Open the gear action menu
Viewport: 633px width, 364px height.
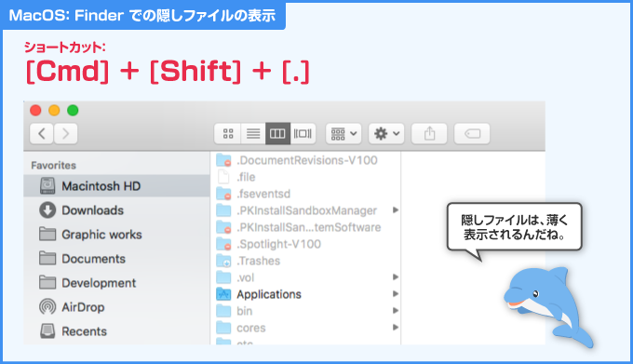click(x=386, y=133)
